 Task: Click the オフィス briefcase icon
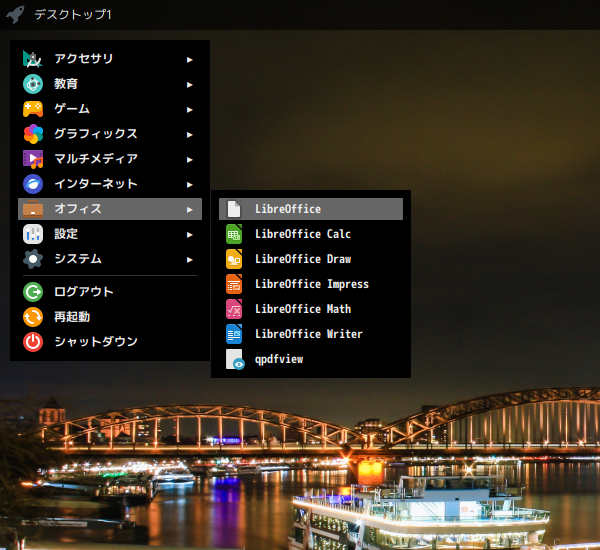point(33,209)
